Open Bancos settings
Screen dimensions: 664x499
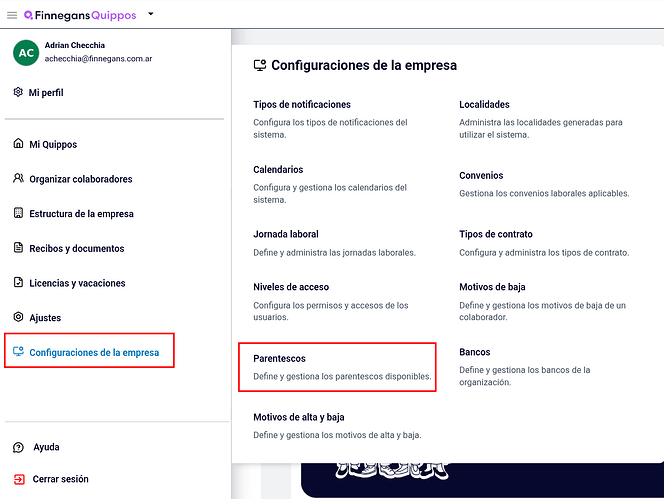pyautogui.click(x=475, y=352)
